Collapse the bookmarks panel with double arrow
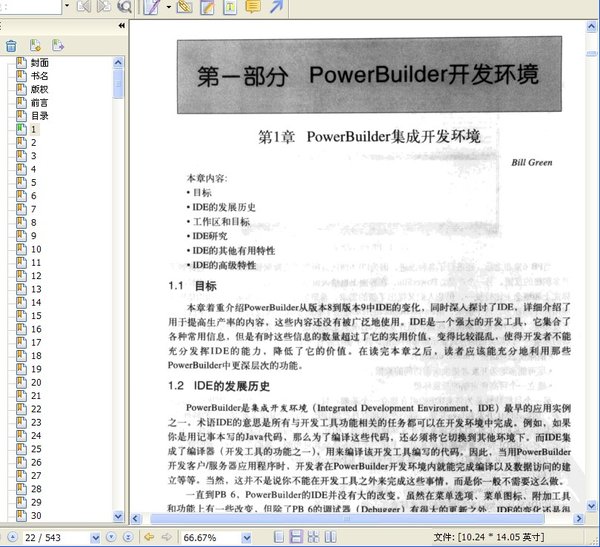 [121, 26]
